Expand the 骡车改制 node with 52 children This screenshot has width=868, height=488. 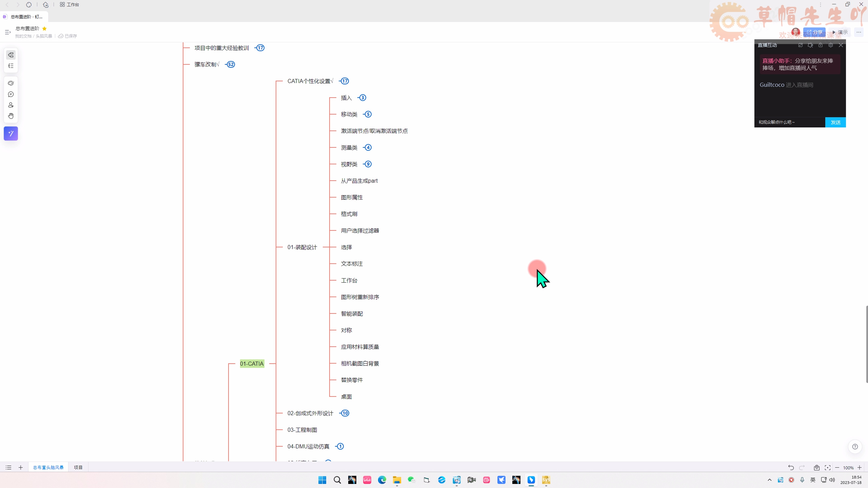[231, 64]
